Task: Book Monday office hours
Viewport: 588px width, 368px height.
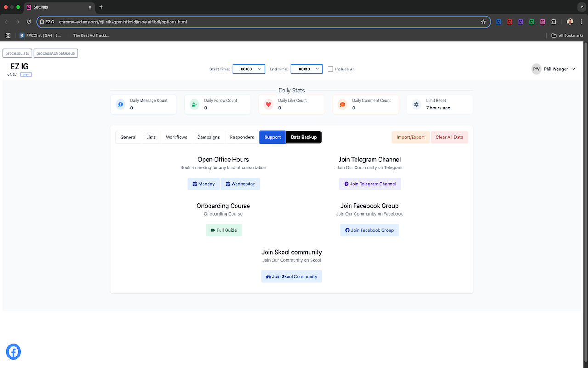Action: [x=204, y=184]
